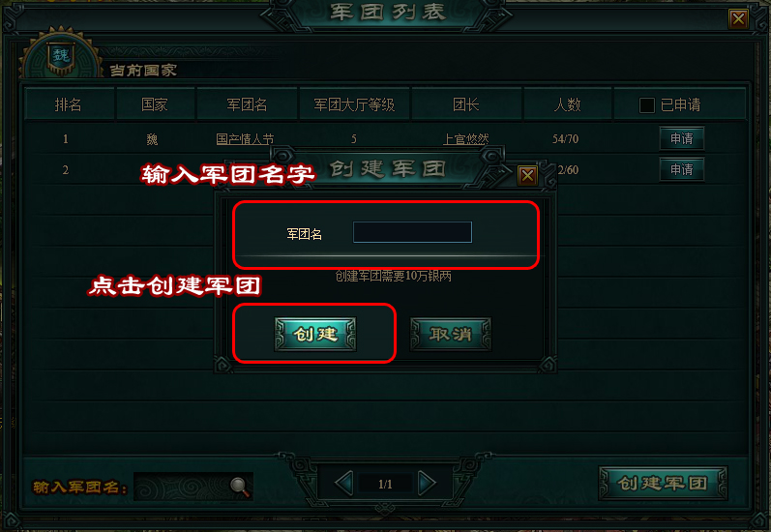Click the 军团名 text input field
This screenshot has width=771, height=532.
[412, 232]
